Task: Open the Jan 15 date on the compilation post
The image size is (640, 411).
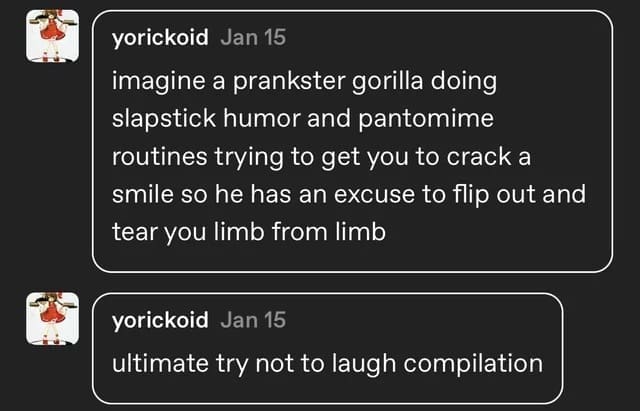Action: 252,320
